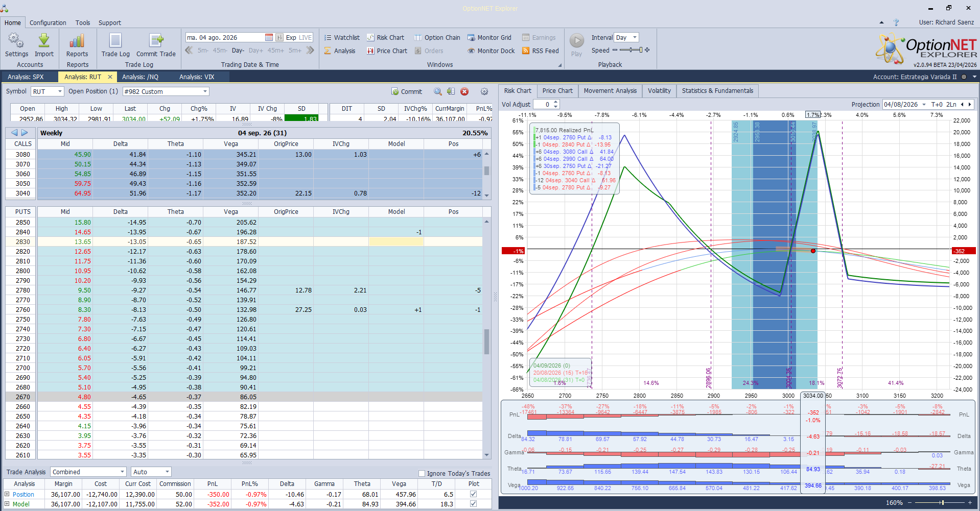Decrease playback speed with minus icon
Viewport: 980px width, 511px height.
point(615,50)
